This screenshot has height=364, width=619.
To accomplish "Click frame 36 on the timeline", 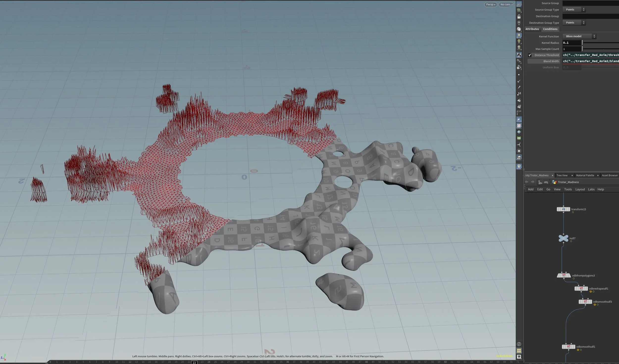I will [x=288, y=362].
